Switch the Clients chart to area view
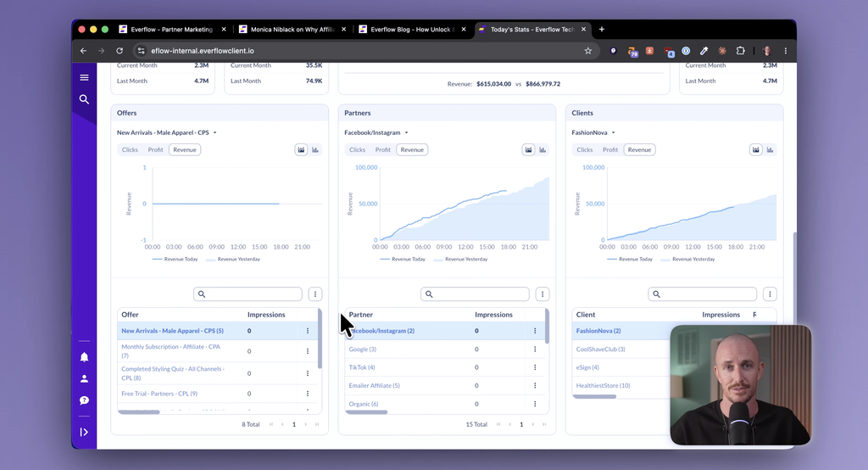The width and height of the screenshot is (868, 470). [756, 149]
